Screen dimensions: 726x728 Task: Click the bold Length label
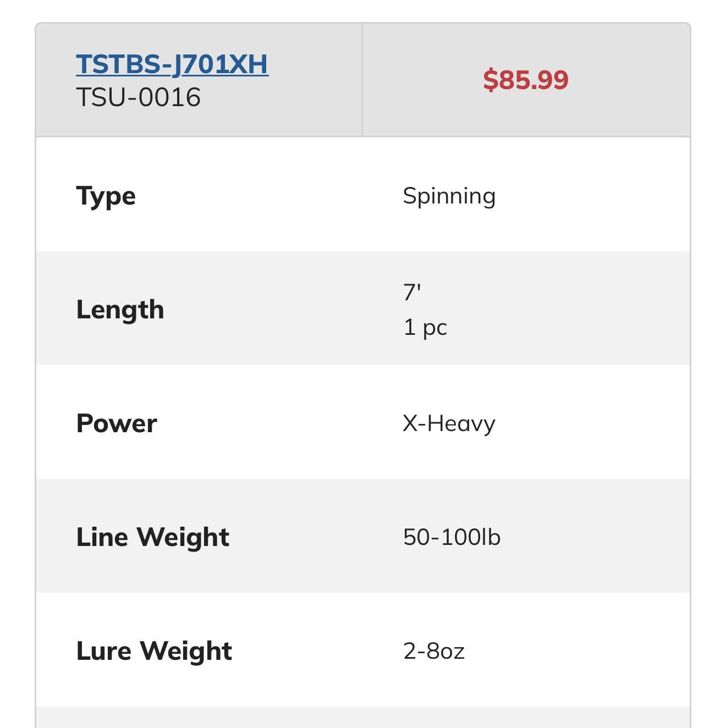(120, 309)
